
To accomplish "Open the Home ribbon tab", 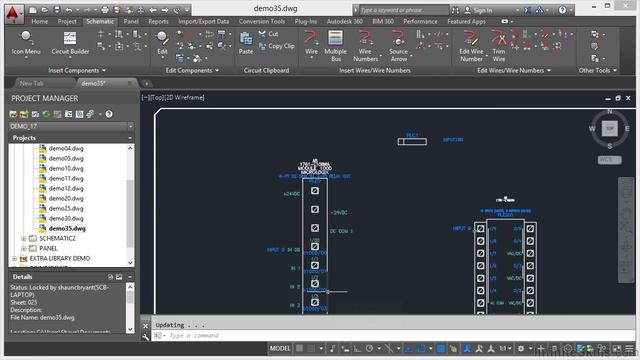I will (x=40, y=21).
